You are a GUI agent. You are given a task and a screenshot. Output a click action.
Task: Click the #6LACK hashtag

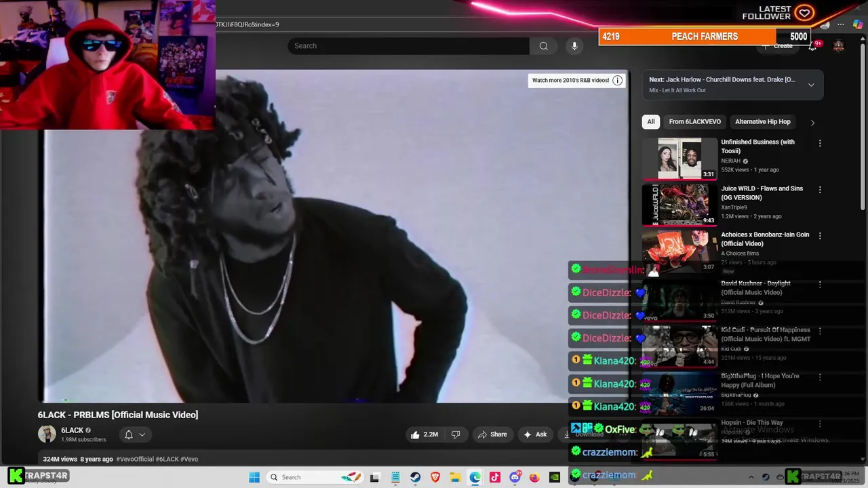tap(167, 459)
